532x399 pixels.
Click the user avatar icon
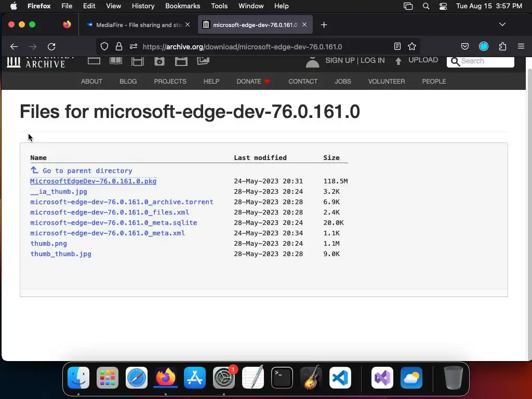pyautogui.click(x=312, y=62)
